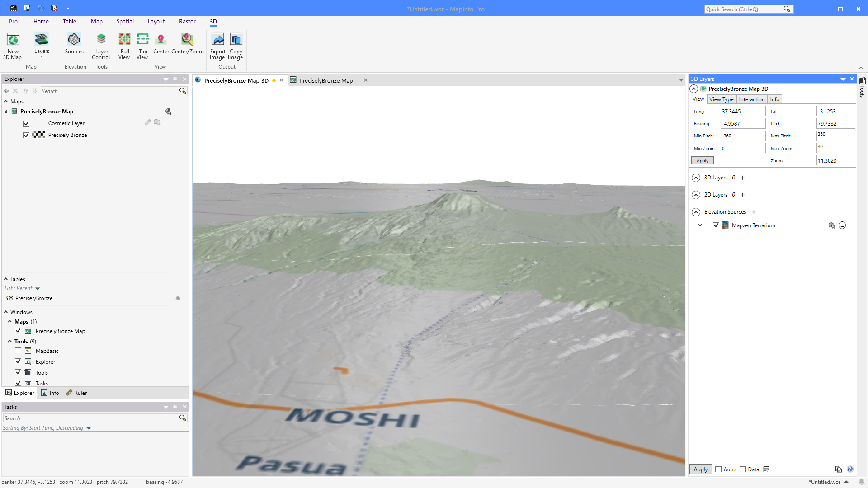Image resolution: width=868 pixels, height=488 pixels.
Task: Click the Center/Zoom view icon
Action: pos(187,45)
